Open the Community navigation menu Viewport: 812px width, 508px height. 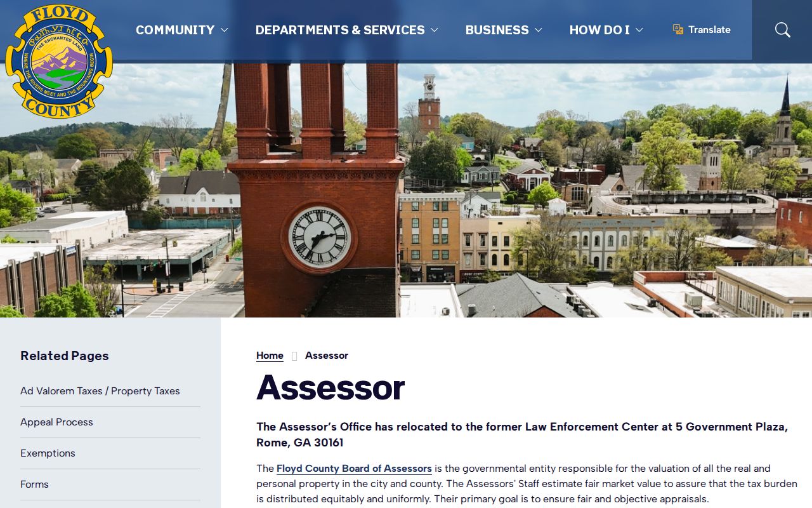[175, 30]
